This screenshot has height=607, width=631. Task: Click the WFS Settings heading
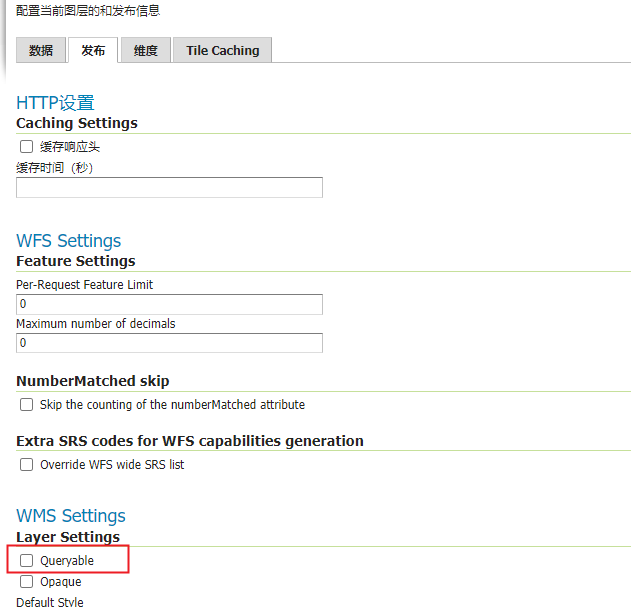click(68, 241)
